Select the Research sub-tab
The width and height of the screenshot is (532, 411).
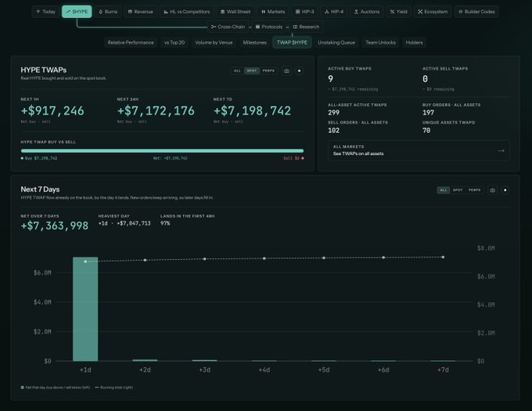point(306,27)
